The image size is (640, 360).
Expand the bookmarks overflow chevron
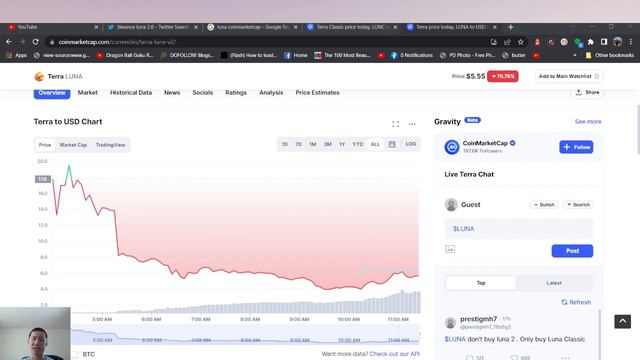(x=575, y=55)
